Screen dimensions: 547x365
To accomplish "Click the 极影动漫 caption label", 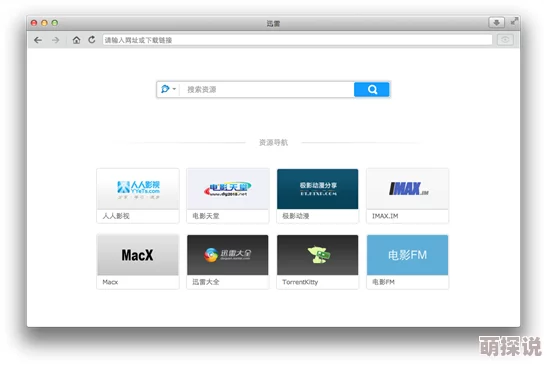I will pyautogui.click(x=296, y=216).
